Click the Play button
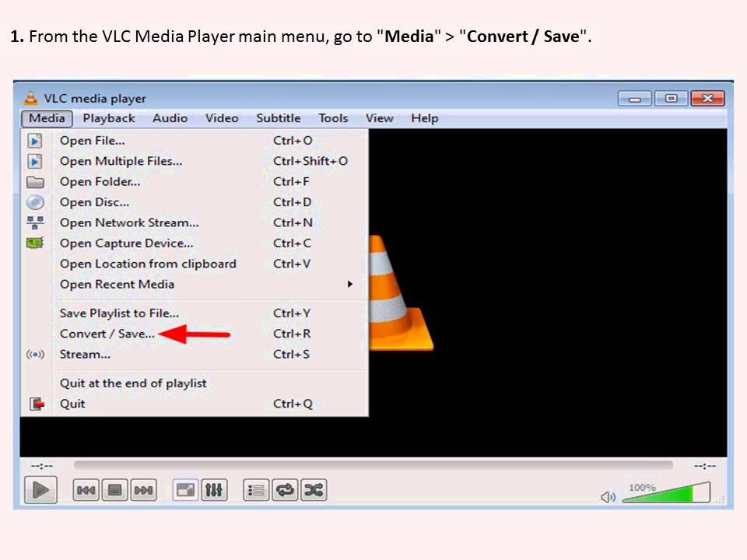Screen dimensions: 747x560 [x=40, y=489]
